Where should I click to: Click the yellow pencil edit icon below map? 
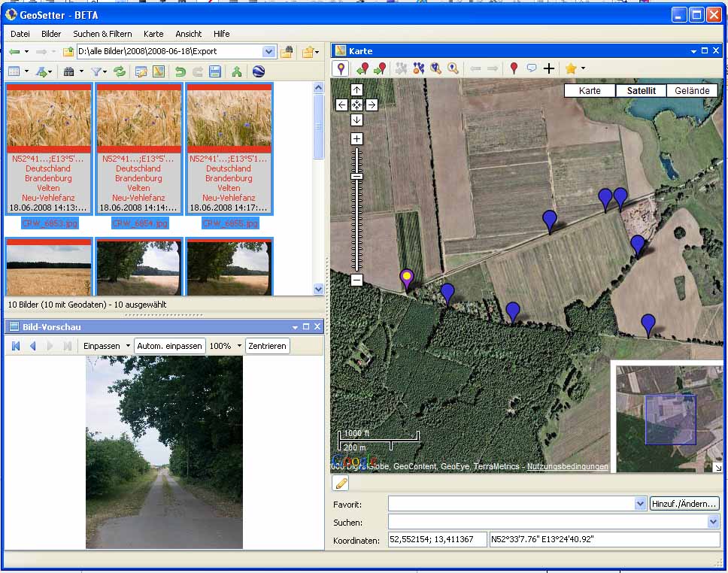[x=341, y=484]
